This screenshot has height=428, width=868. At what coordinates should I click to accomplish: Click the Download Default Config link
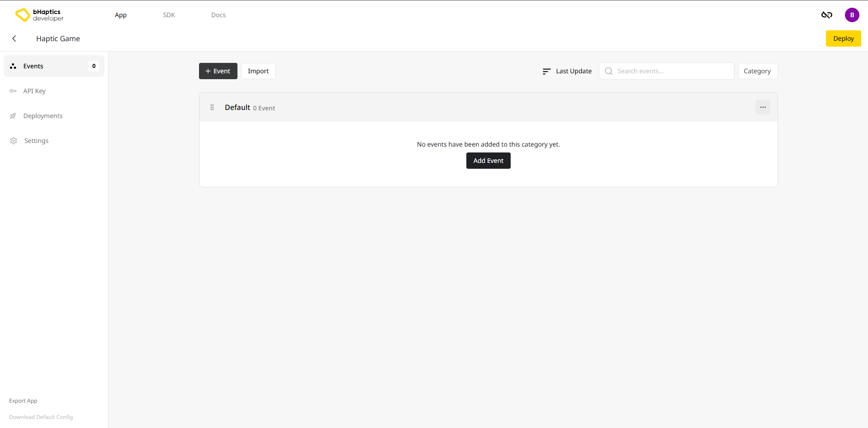41,417
